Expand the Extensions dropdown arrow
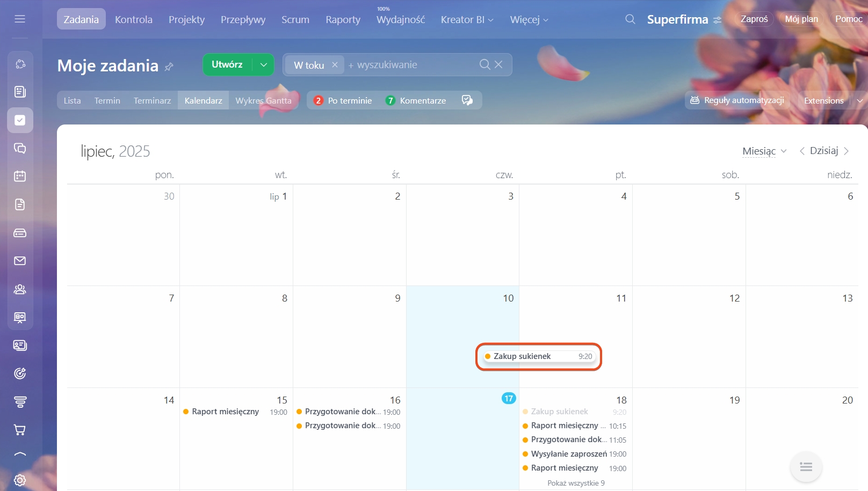Viewport: 868px width, 491px height. tap(859, 100)
